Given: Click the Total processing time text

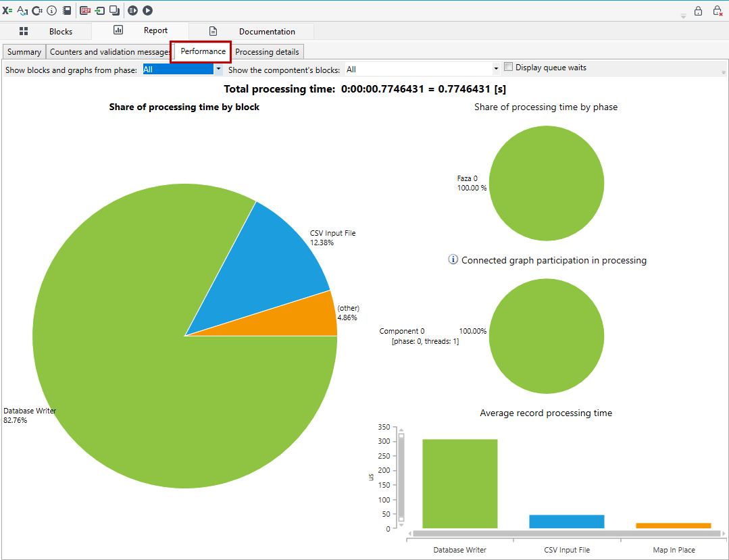Looking at the screenshot, I should [365, 88].
